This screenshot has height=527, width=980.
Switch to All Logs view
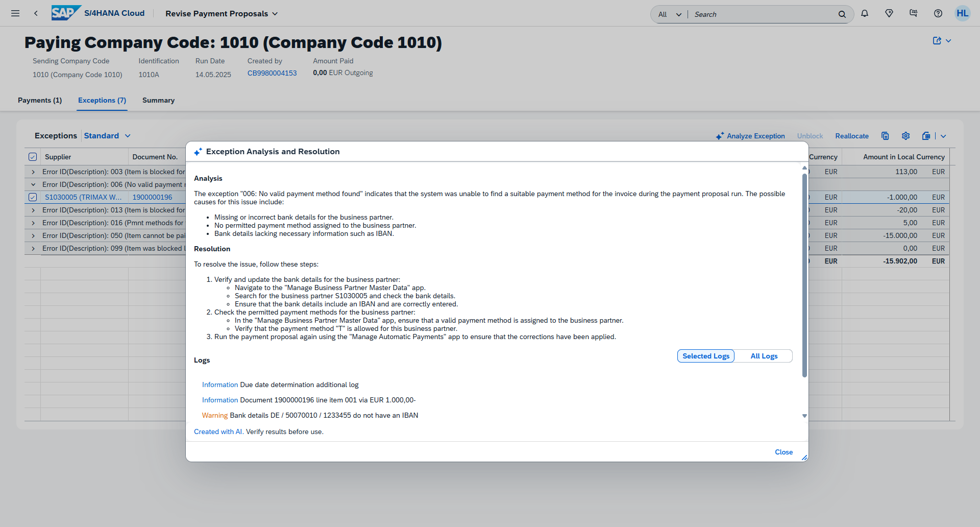(x=764, y=356)
